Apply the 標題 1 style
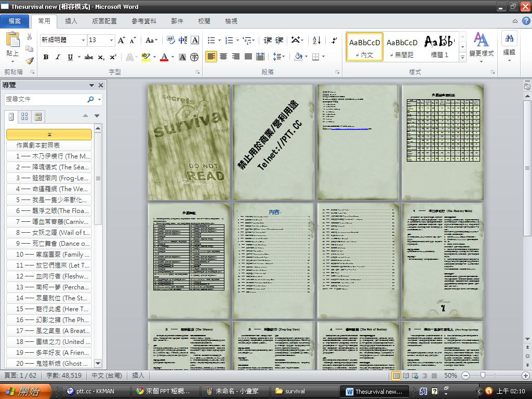This screenshot has height=399, width=532. [x=440, y=47]
